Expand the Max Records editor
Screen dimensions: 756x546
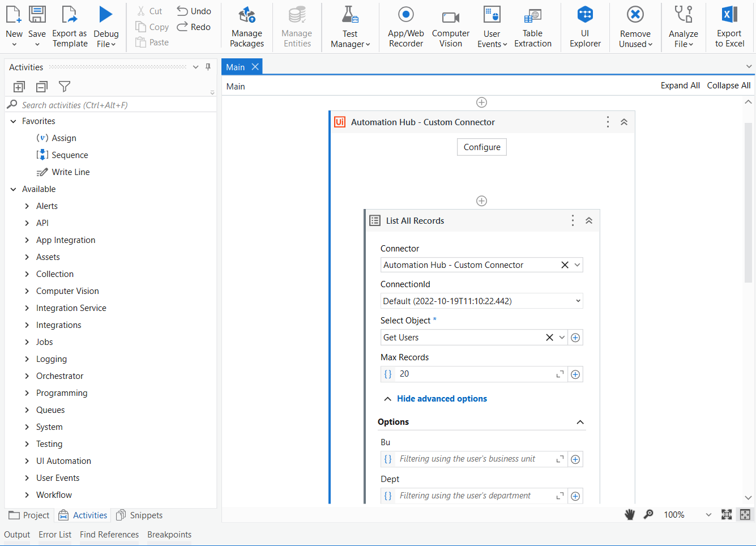tap(560, 374)
